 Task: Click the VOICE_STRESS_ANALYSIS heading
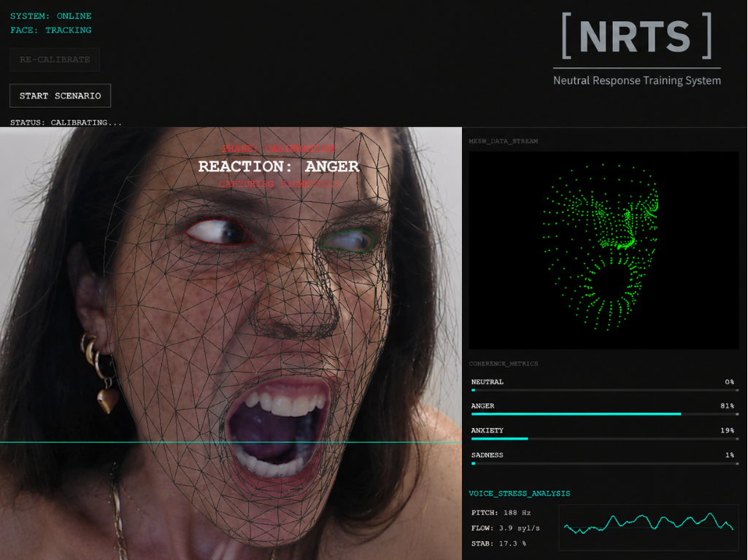pos(519,493)
